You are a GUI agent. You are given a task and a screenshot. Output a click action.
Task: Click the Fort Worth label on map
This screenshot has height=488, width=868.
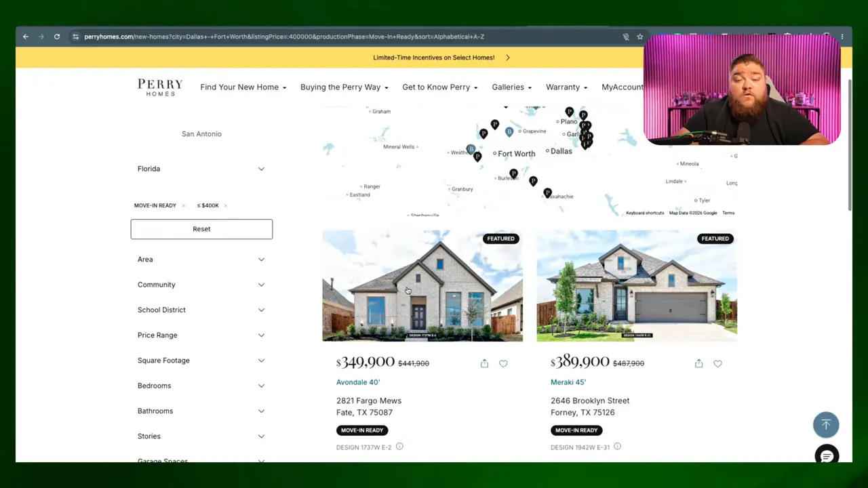point(516,154)
